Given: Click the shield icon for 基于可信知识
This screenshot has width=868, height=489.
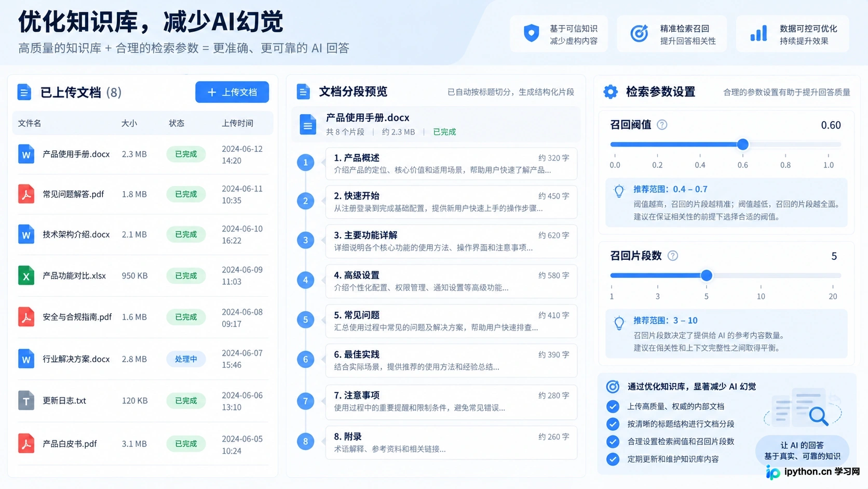Looking at the screenshot, I should point(531,33).
